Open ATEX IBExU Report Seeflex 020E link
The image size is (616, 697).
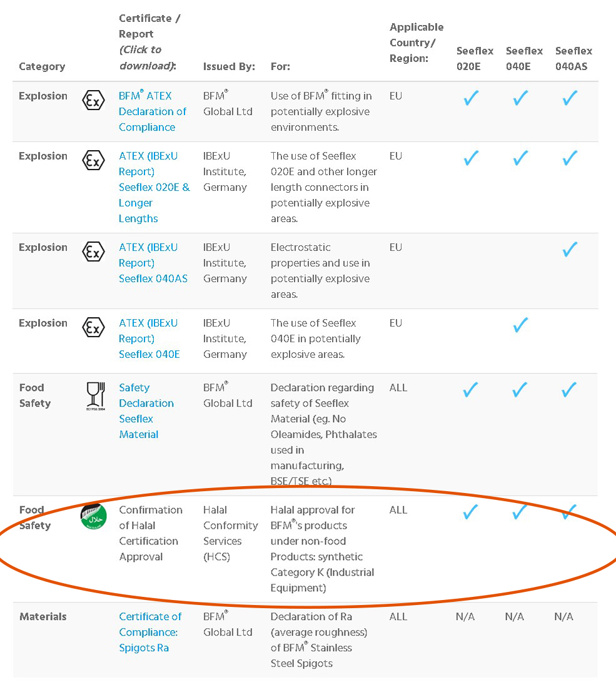coord(154,187)
